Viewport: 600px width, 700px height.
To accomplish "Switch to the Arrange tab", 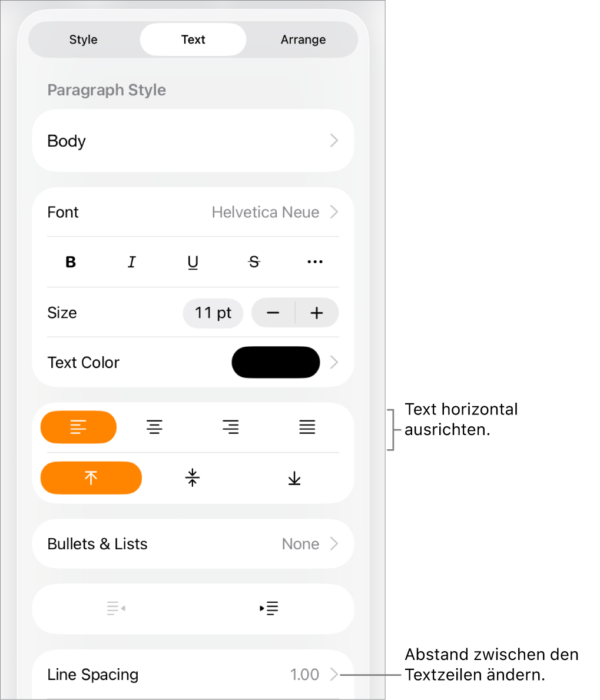I will pos(303,39).
